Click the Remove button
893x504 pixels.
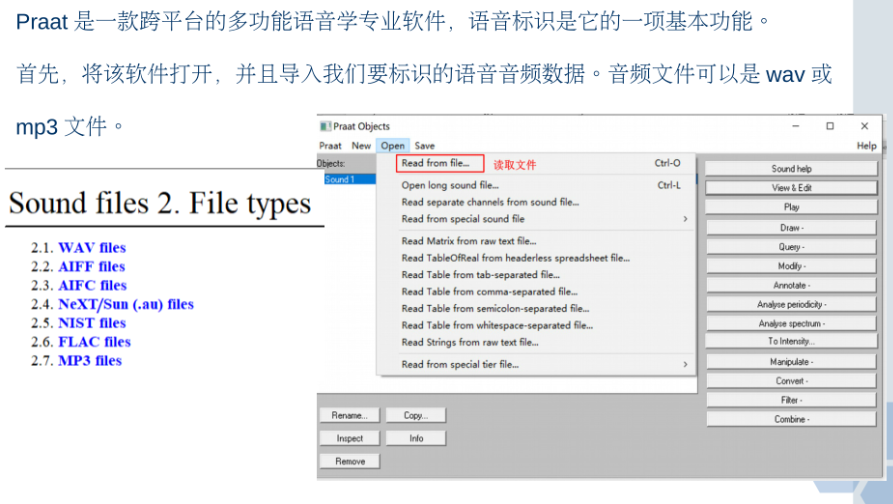tap(350, 462)
